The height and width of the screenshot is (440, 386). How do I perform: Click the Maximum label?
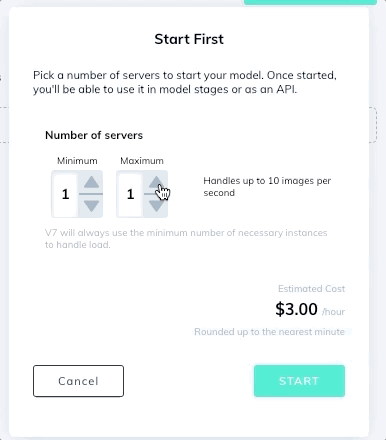[142, 161]
